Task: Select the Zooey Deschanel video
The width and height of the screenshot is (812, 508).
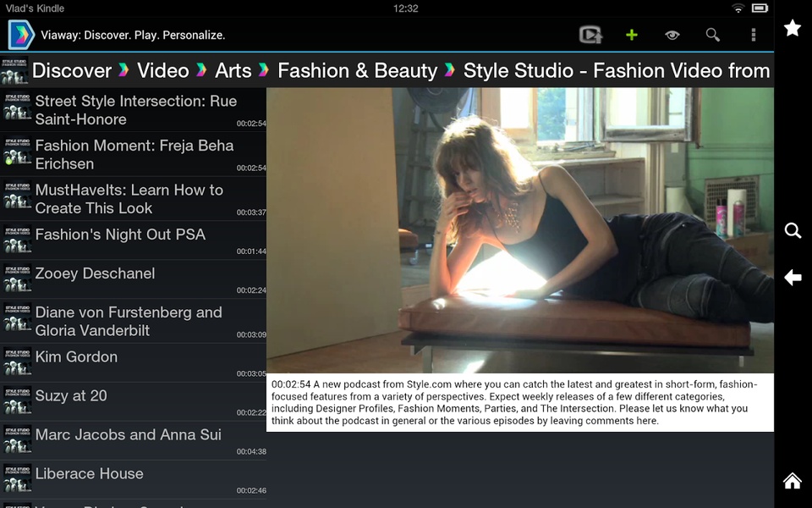Action: [133, 279]
